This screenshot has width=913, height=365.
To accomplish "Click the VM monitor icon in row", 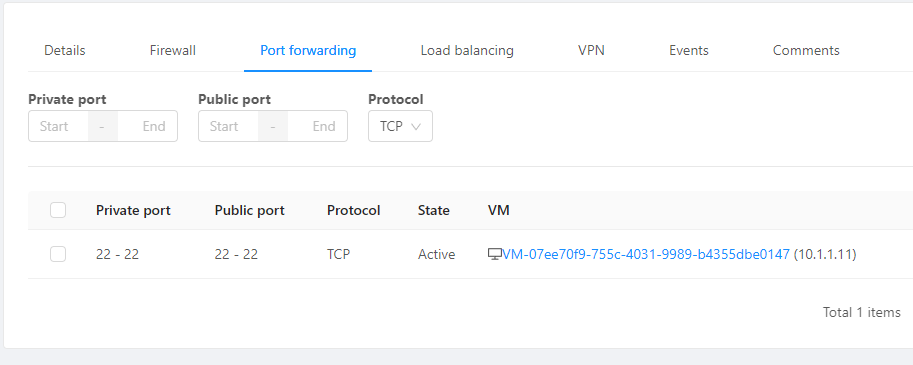I will [x=494, y=254].
